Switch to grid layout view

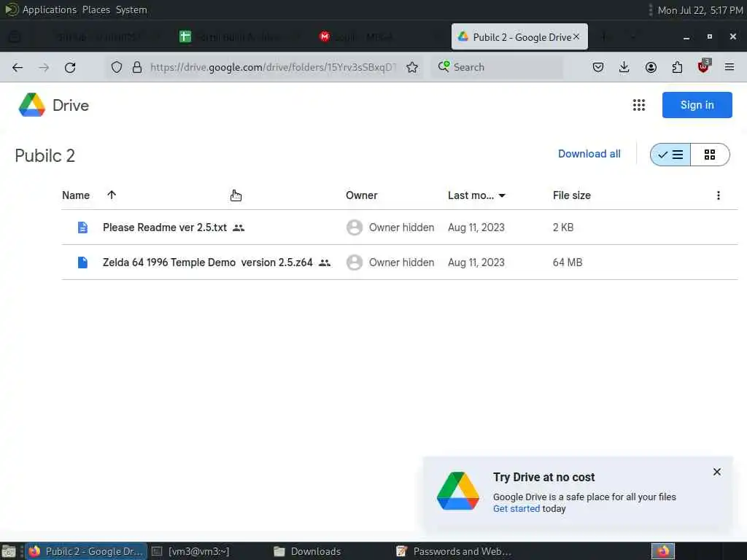710,155
